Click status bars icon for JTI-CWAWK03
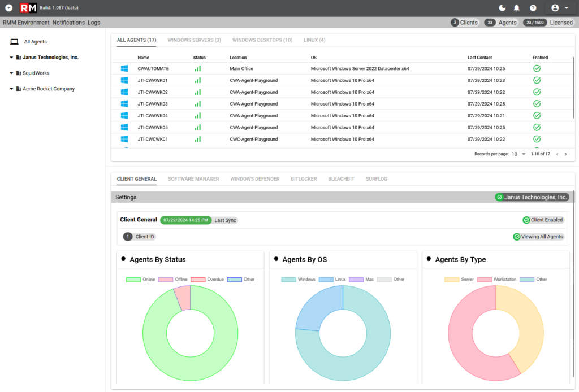The image size is (579, 392). click(198, 104)
